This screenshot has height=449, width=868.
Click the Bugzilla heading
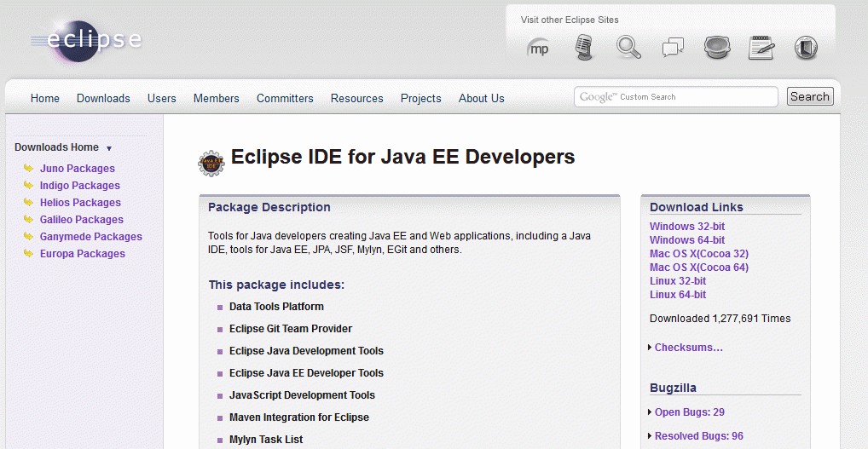tap(673, 389)
